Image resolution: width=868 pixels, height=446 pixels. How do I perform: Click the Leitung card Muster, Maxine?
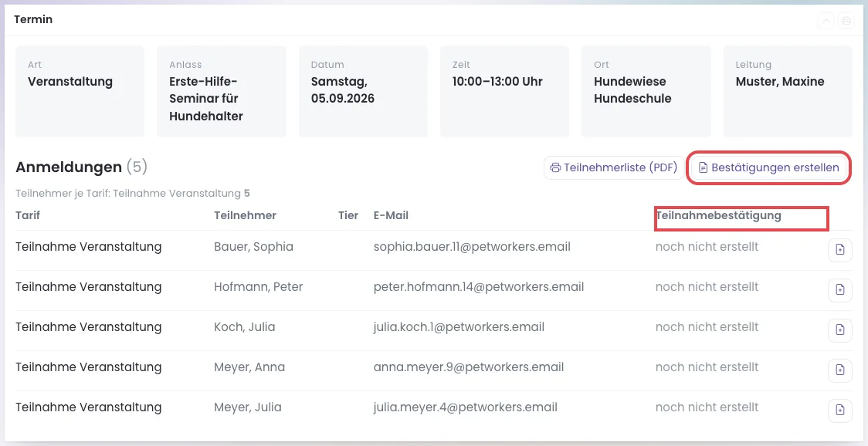[x=788, y=91]
